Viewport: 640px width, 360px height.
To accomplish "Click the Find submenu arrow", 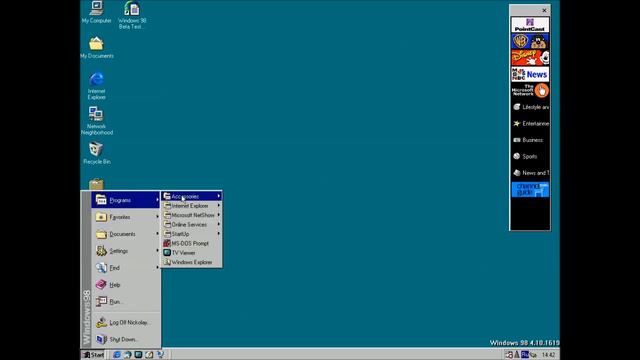I will [157, 267].
